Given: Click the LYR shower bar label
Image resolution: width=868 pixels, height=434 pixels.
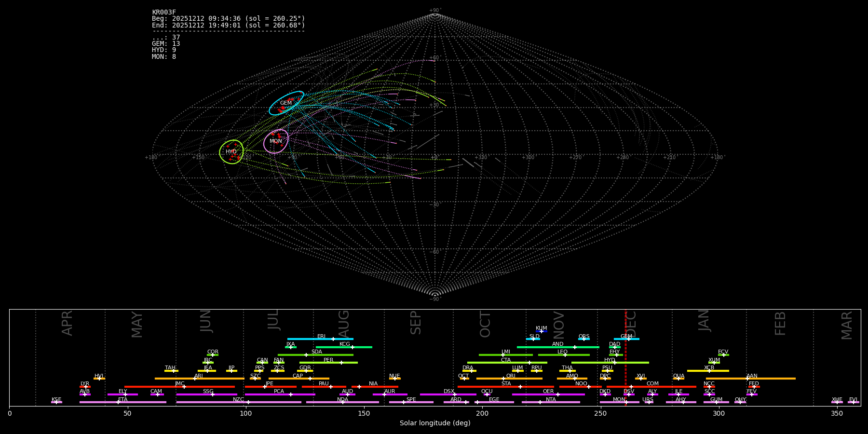Looking at the screenshot, I should [x=85, y=384].
